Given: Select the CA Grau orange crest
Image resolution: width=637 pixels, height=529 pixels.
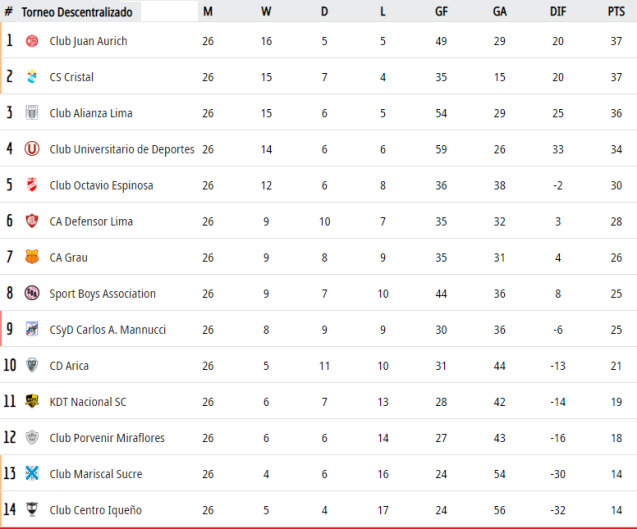Looking at the screenshot, I should click(x=32, y=257).
